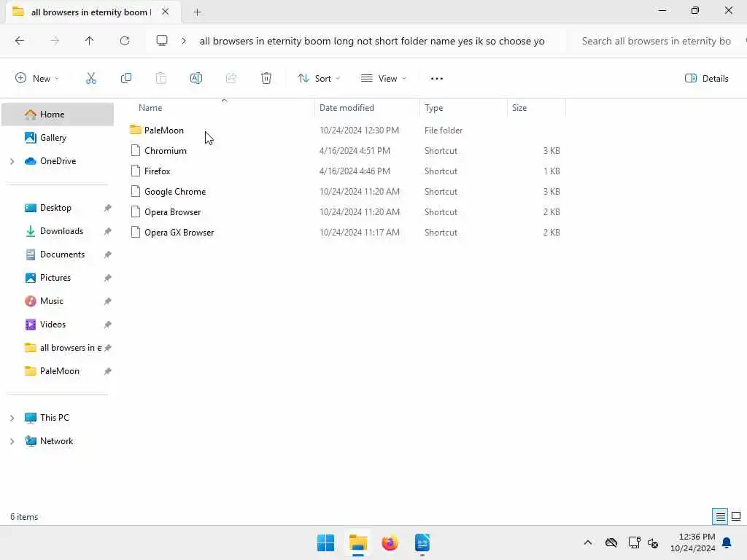The height and width of the screenshot is (560, 747).
Task: Select Home in the navigation pane
Action: [x=58, y=114]
